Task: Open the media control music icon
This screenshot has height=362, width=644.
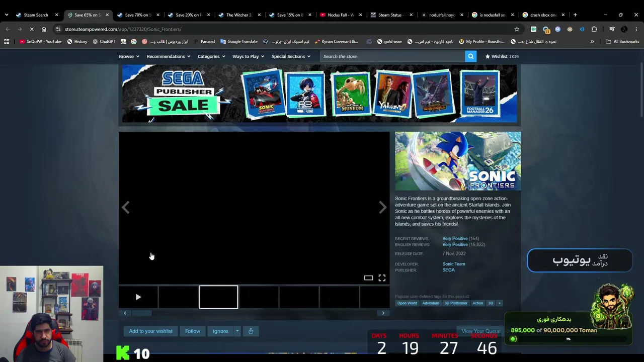Action: click(612, 29)
